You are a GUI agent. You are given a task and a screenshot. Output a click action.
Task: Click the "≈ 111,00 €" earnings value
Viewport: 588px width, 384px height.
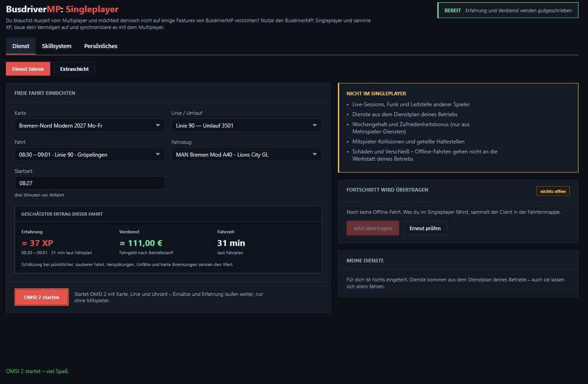pyautogui.click(x=141, y=243)
